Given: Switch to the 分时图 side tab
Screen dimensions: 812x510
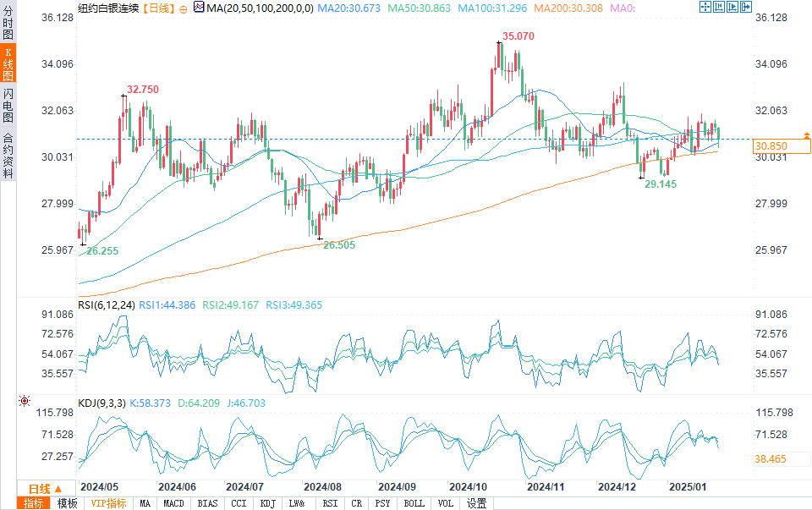Looking at the screenshot, I should (x=8, y=23).
